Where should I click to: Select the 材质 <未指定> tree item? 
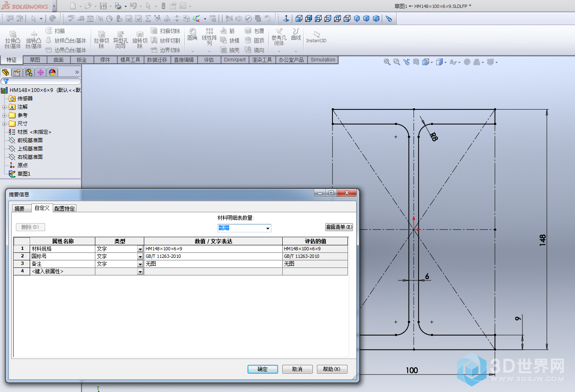[30, 132]
